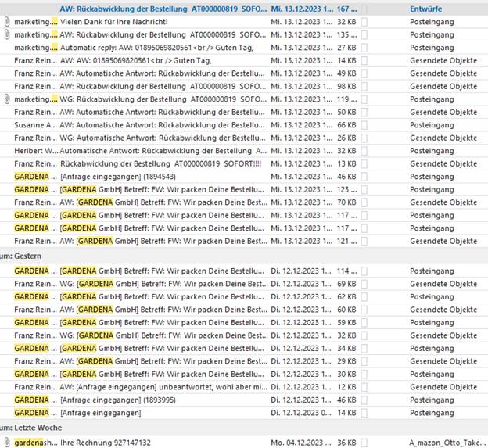Click the '123 ...' size GARDENA email row

click(244, 189)
